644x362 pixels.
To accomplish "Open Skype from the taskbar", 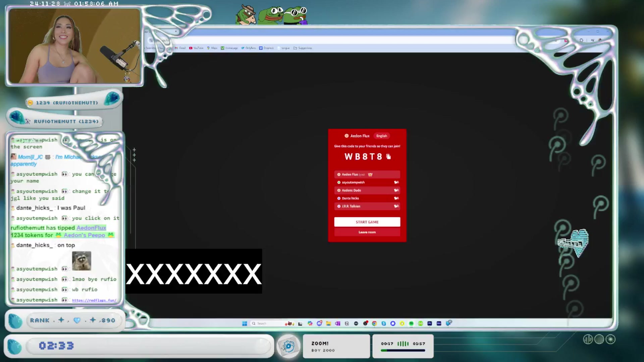I will pos(384,323).
